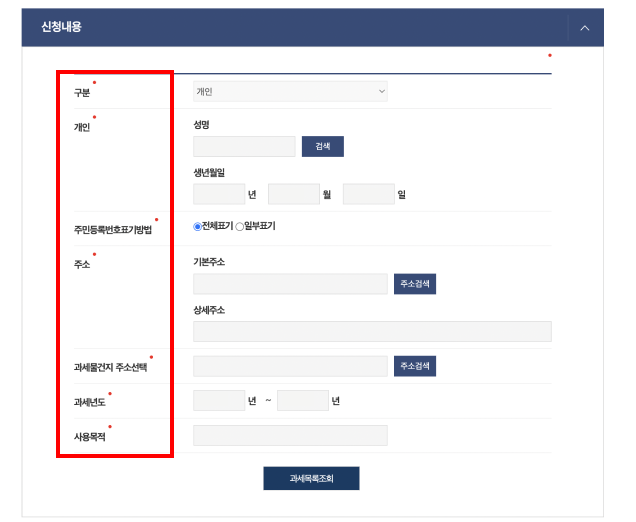Click the 기본주소 label
636x522 pixels.
point(209,262)
